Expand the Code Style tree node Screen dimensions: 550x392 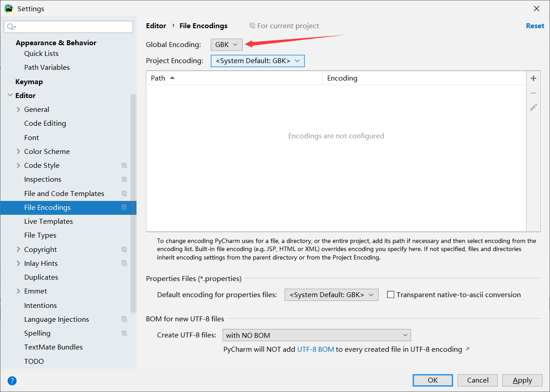click(x=18, y=165)
